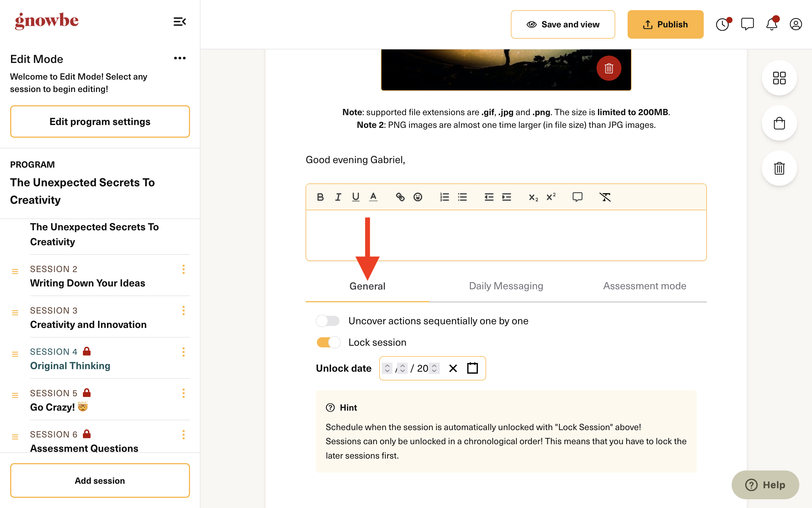Switch to the Daily Messaging tab
This screenshot has width=812, height=508.
click(x=506, y=286)
